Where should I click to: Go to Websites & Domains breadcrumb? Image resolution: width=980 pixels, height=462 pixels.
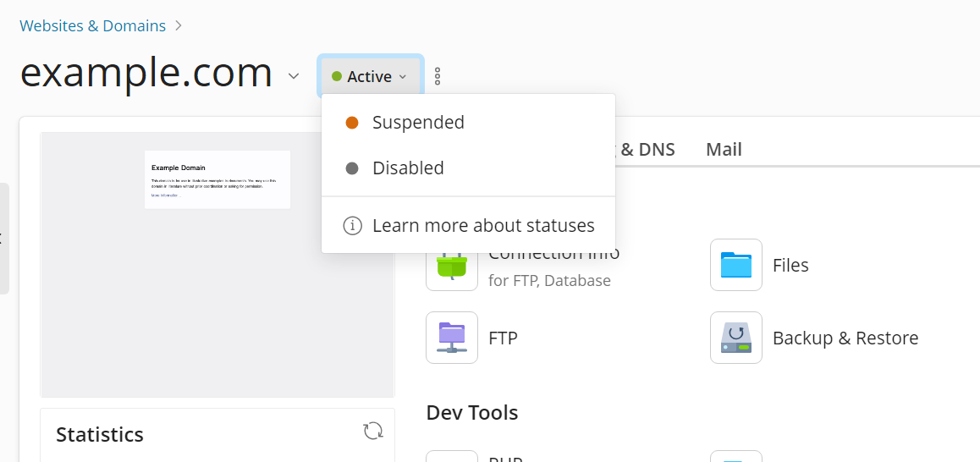(92, 25)
